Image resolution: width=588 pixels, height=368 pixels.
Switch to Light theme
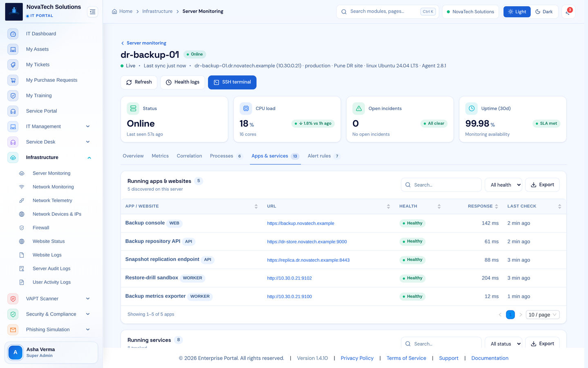click(517, 12)
